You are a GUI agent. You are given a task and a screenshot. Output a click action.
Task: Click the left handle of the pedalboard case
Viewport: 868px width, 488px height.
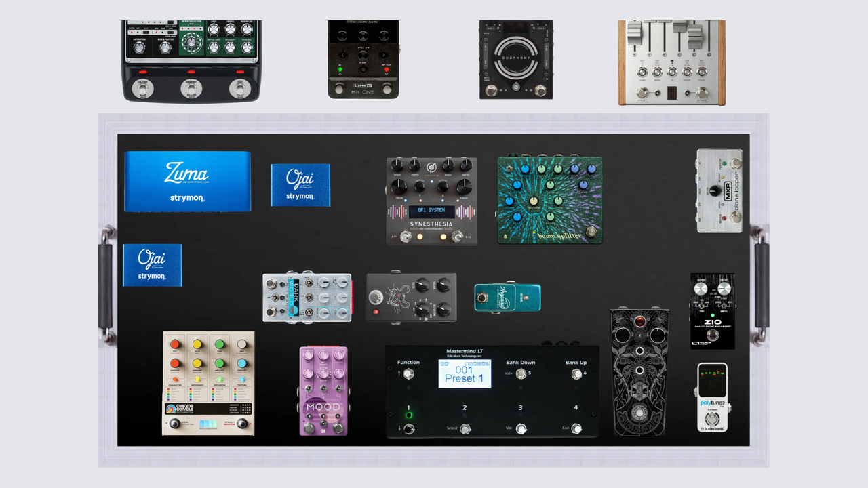tap(106, 285)
